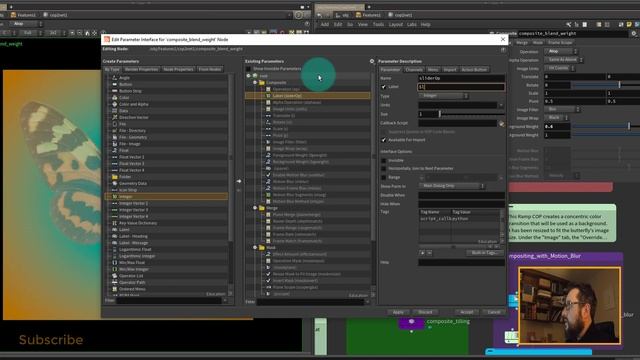
Task: Toggle the Label checkbox
Action: tap(383, 87)
